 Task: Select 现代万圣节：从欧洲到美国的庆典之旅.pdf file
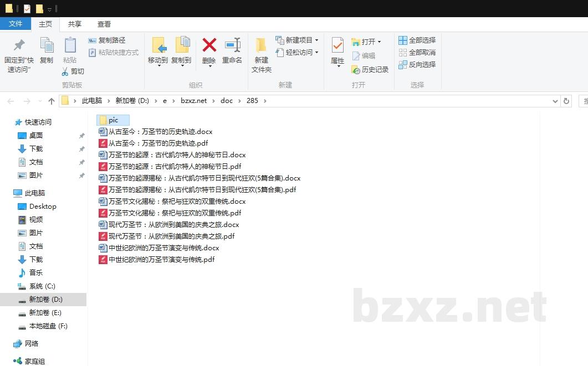tap(171, 236)
